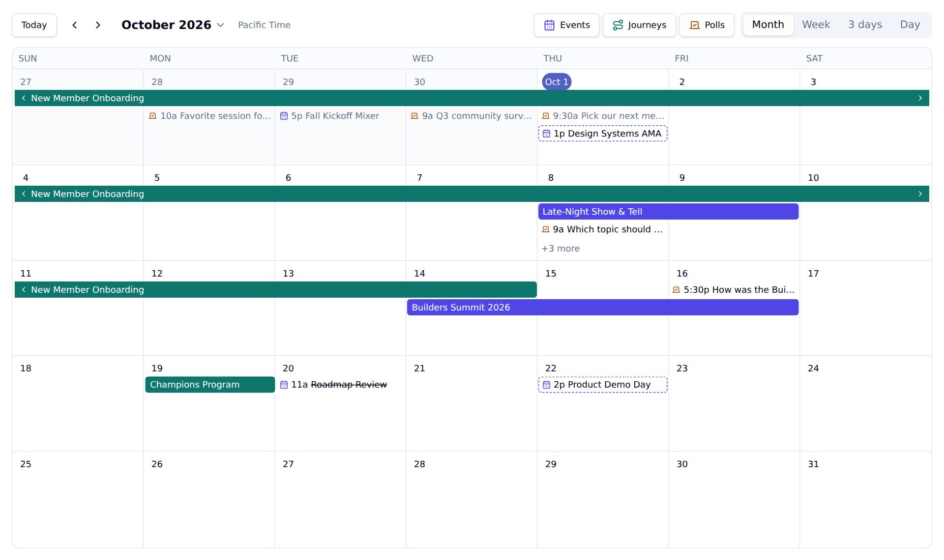Select day 21 date number
Viewport: 944px width, 560px height.
tap(419, 368)
